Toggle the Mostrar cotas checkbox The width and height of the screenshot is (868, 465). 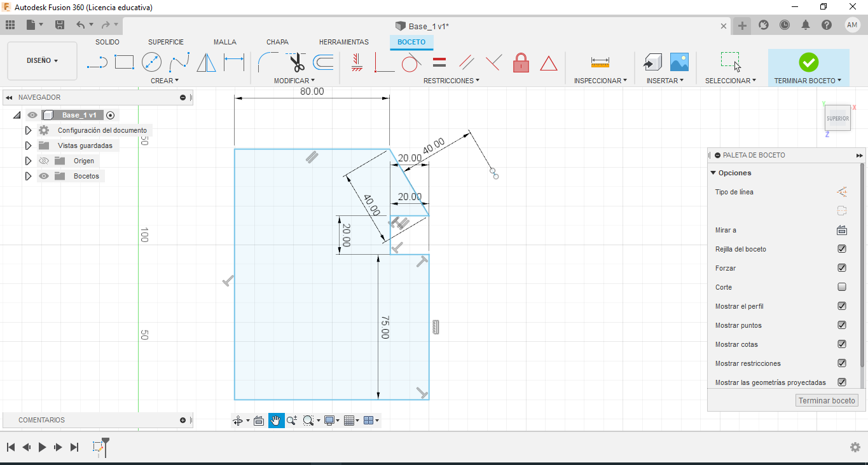(x=842, y=344)
